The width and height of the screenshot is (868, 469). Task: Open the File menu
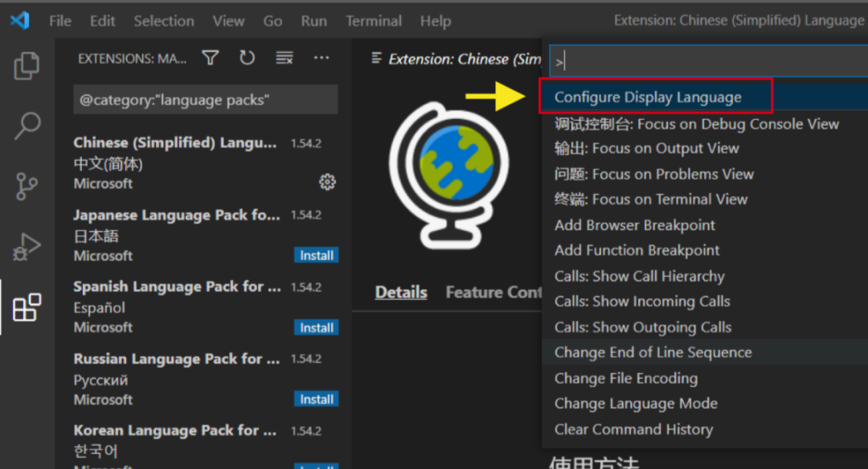point(59,21)
